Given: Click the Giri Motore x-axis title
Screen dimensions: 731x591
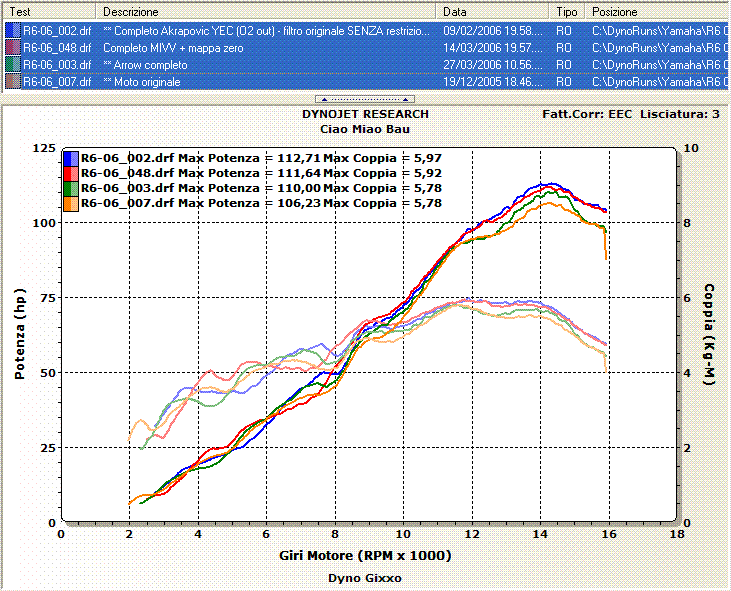Looking at the screenshot, I should pyautogui.click(x=363, y=556).
